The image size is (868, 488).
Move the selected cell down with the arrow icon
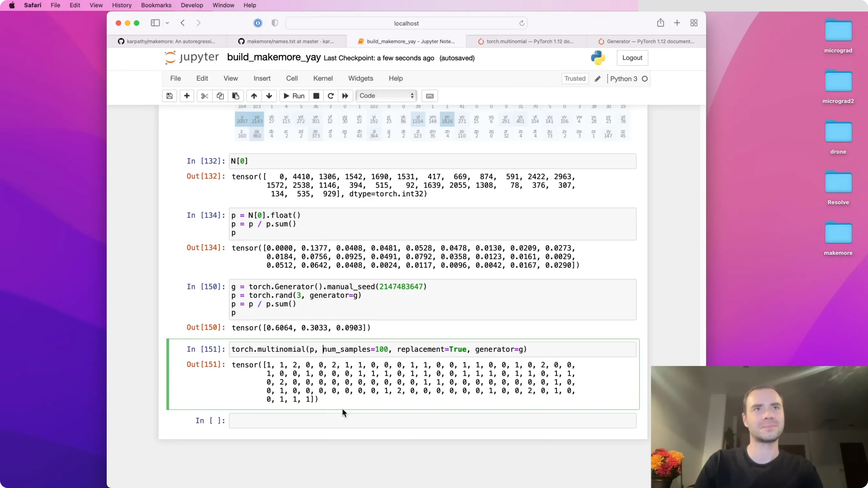[x=269, y=96]
